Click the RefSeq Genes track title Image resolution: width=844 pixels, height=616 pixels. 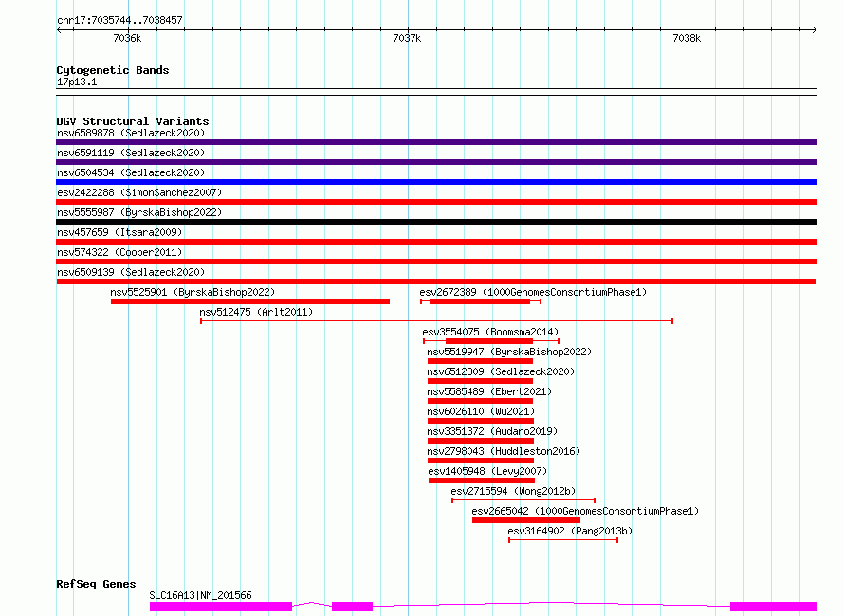tap(96, 584)
